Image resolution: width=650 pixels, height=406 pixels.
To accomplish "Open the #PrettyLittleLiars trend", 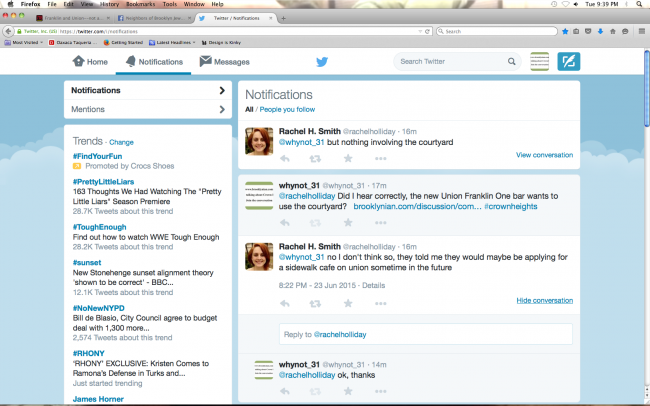I will 103,182.
